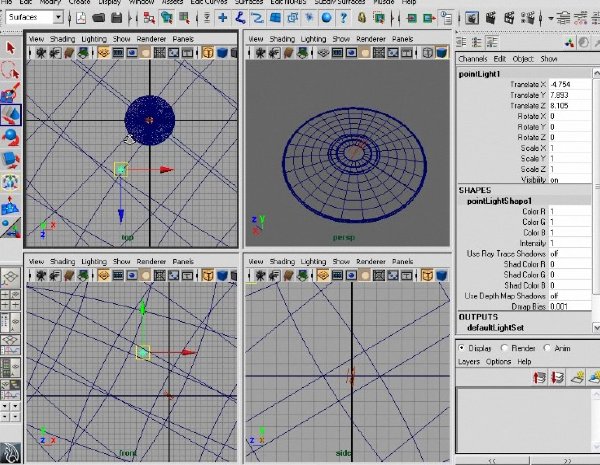Click Channel Box scroll down arrow
The image size is (600, 465).
click(x=596, y=328)
